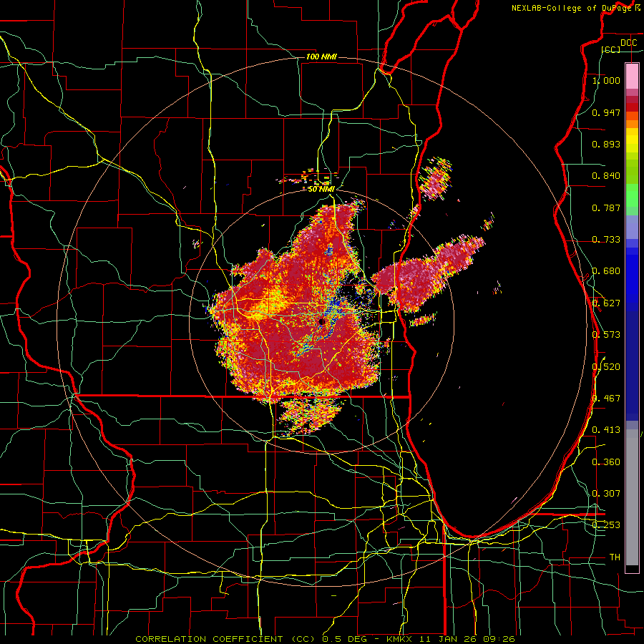Click the 100 NMI range ring label
The height and width of the screenshot is (644, 644).
tap(321, 57)
